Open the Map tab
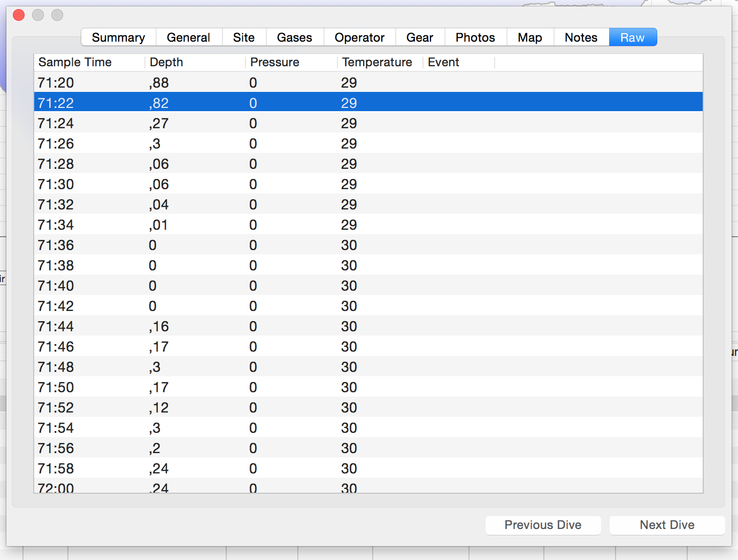Screen dimensions: 738x560 pos(529,37)
